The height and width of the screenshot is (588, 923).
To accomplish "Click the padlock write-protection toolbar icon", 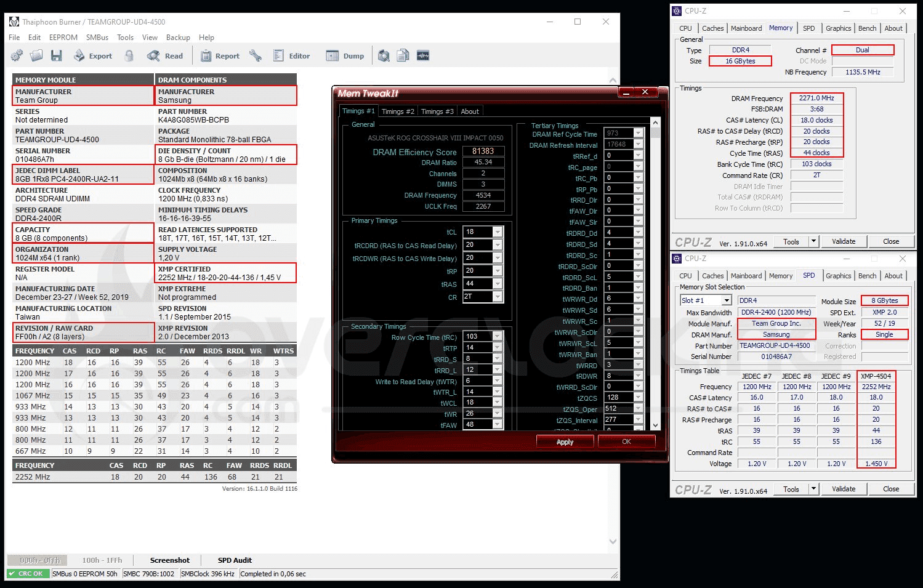I will coord(129,56).
